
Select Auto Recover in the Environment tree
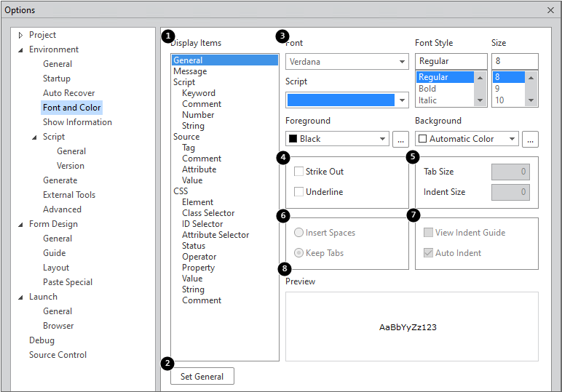point(68,93)
